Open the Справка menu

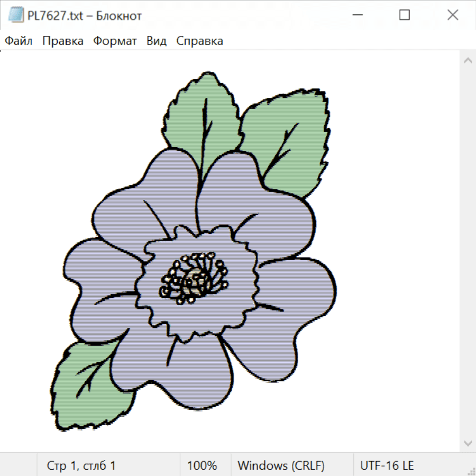[199, 41]
